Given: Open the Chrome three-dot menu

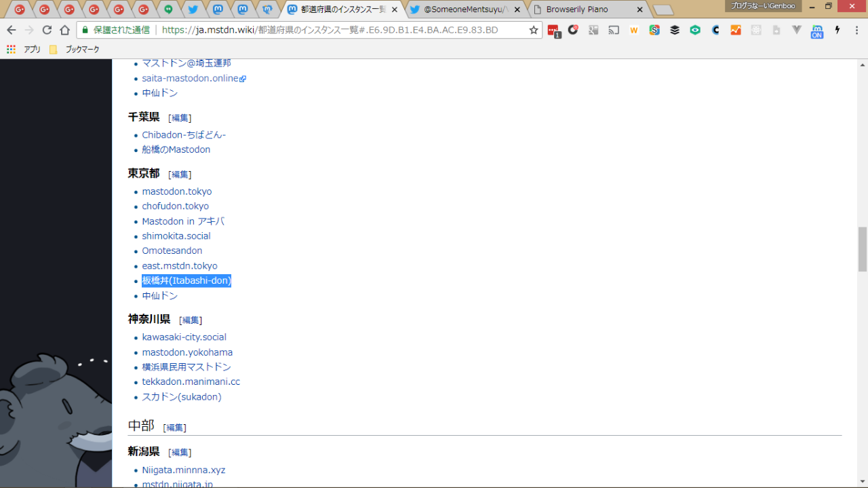Looking at the screenshot, I should pyautogui.click(x=856, y=30).
